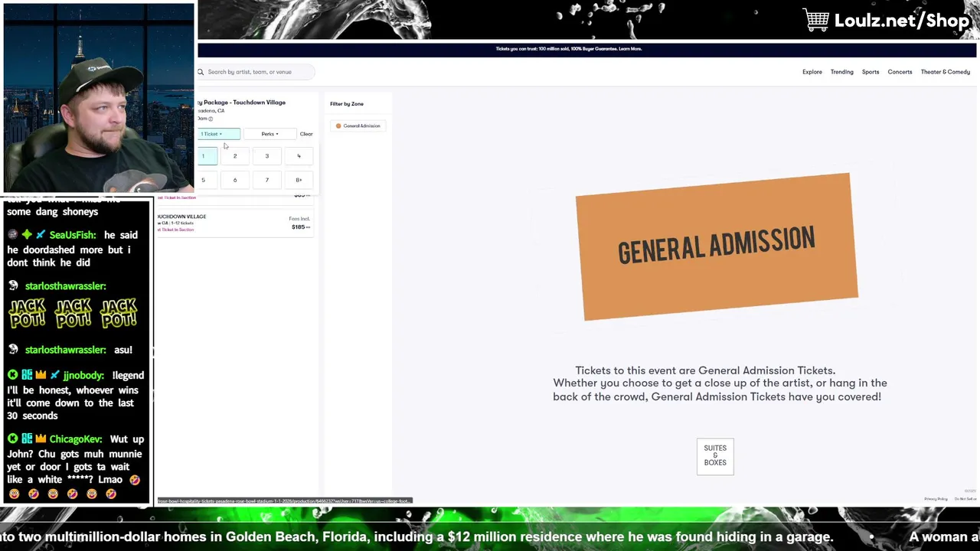Click the Learn More link in banner
Screen dimensions: 980x551
(x=630, y=49)
